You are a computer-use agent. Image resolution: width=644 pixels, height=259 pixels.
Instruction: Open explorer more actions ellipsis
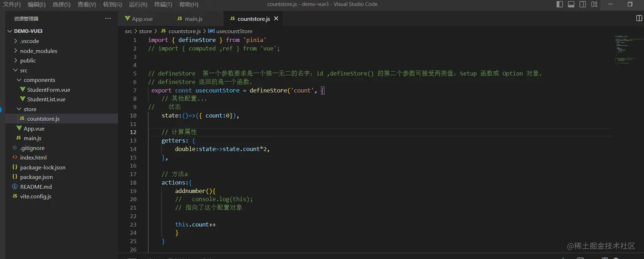(108, 18)
